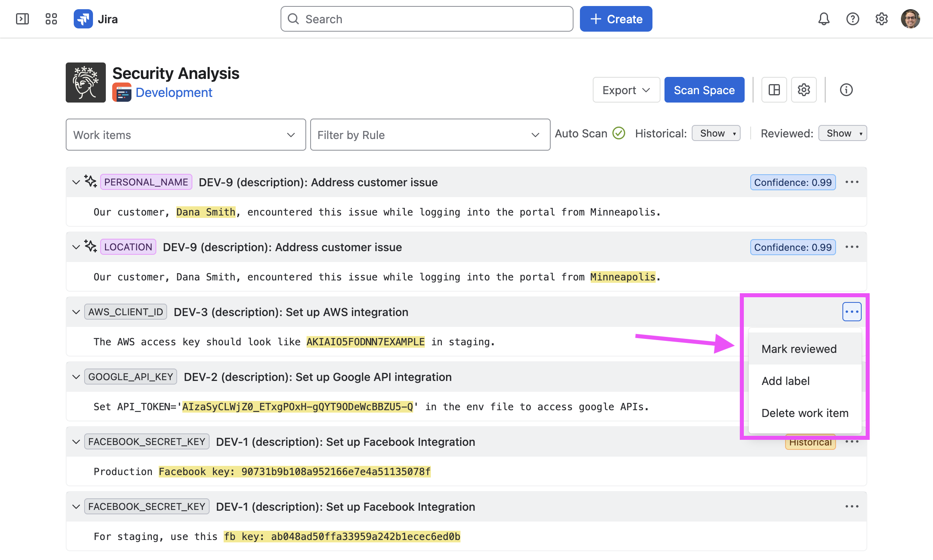Open the Historical Show dropdown

(x=716, y=133)
